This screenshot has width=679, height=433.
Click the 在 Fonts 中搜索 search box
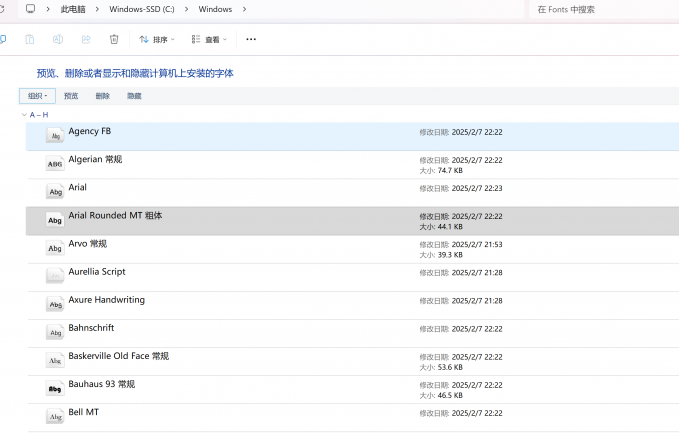click(x=600, y=9)
